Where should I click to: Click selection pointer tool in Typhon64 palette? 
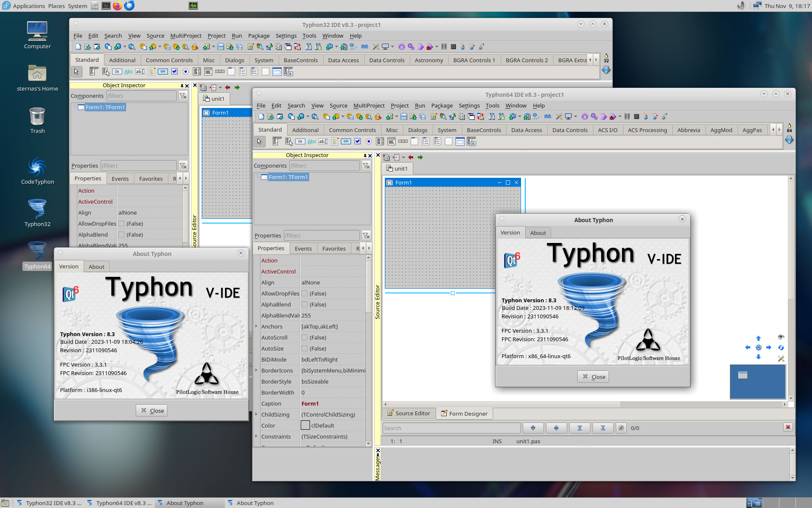click(260, 141)
